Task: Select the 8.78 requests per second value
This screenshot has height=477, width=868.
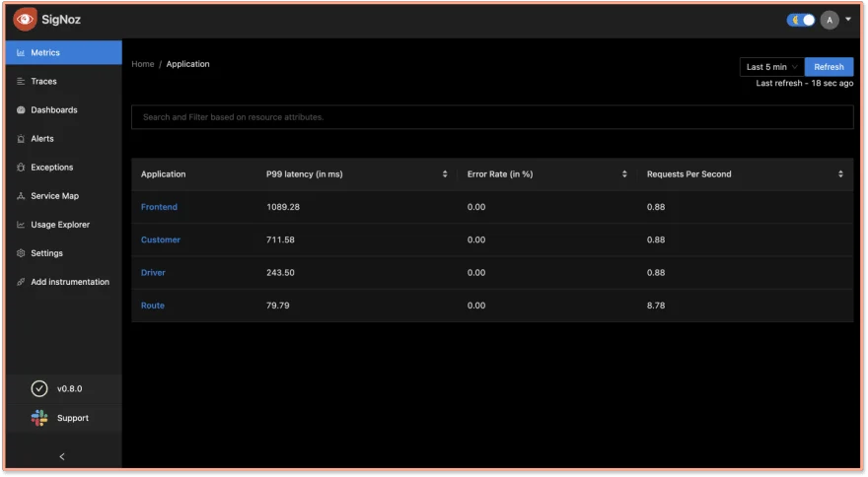Action: click(x=655, y=306)
